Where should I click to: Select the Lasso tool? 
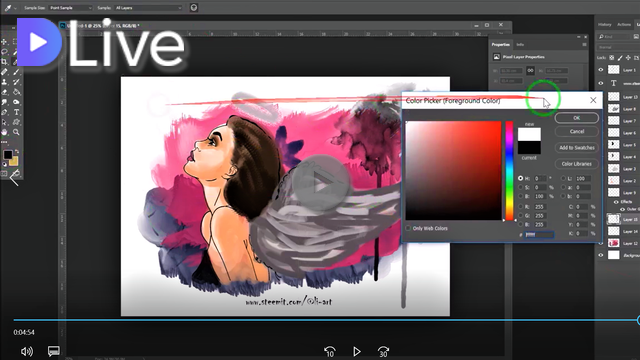click(4, 52)
